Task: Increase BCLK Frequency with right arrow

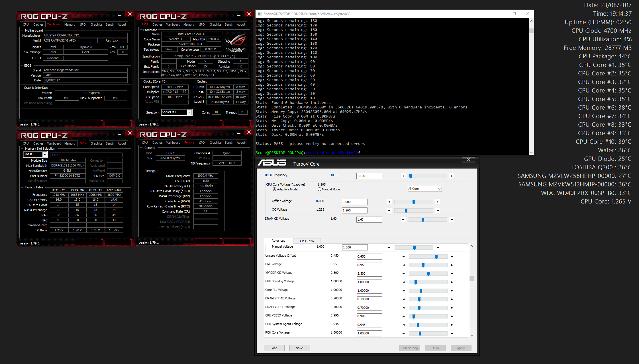Action: click(452, 176)
